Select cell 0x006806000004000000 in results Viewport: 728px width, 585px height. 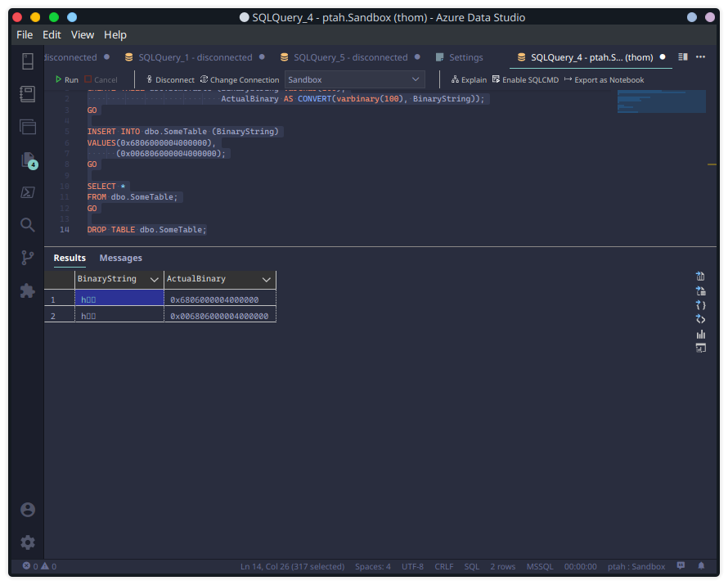coord(219,316)
